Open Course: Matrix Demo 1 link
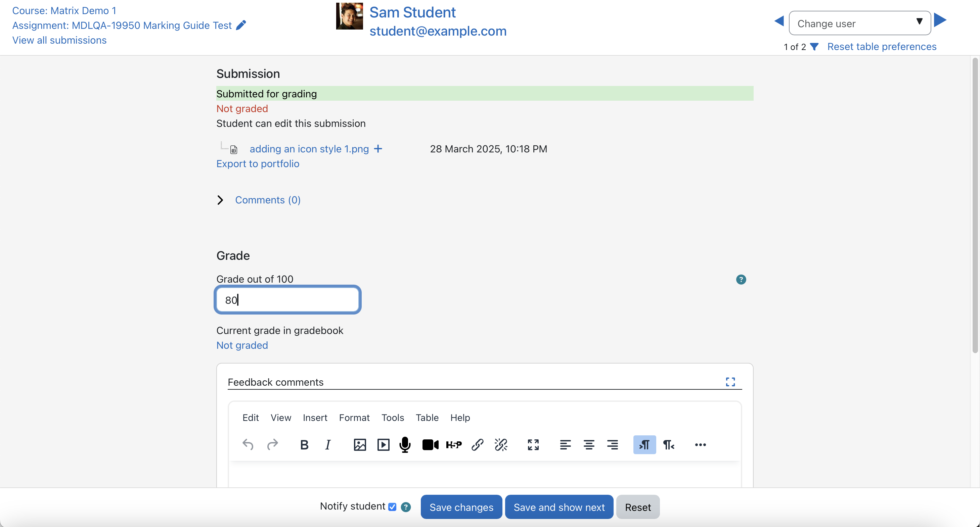The height and width of the screenshot is (527, 980). pos(64,11)
